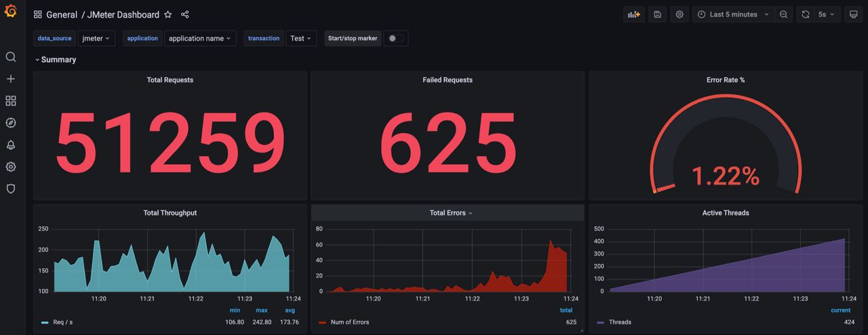This screenshot has width=868, height=335.
Task: Open the search dashboards icon in sidebar
Action: 11,57
